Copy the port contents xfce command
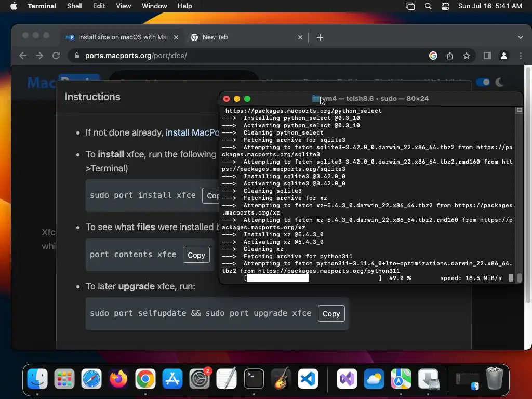Image resolution: width=532 pixels, height=399 pixels. coord(196,255)
